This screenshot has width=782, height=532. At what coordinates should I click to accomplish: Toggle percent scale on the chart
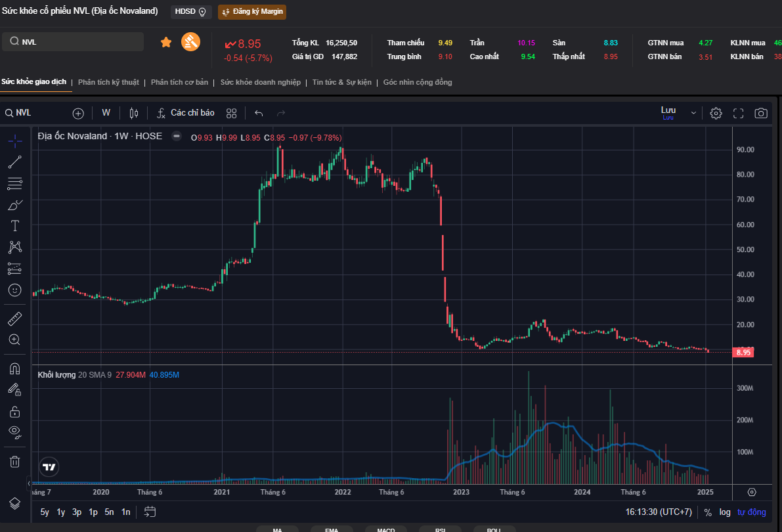(708, 512)
